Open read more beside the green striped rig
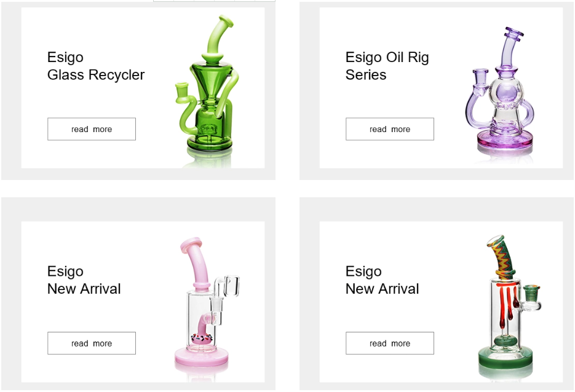The width and height of the screenshot is (575, 392). [x=389, y=343]
